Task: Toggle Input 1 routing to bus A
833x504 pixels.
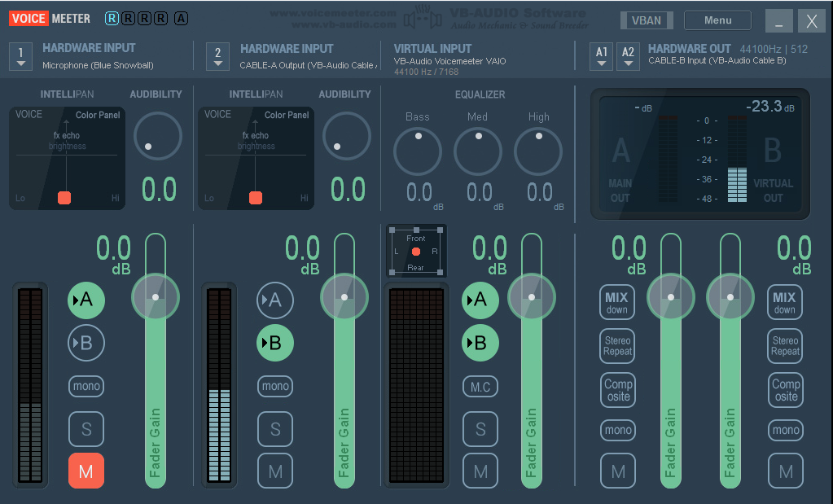Action: click(86, 300)
